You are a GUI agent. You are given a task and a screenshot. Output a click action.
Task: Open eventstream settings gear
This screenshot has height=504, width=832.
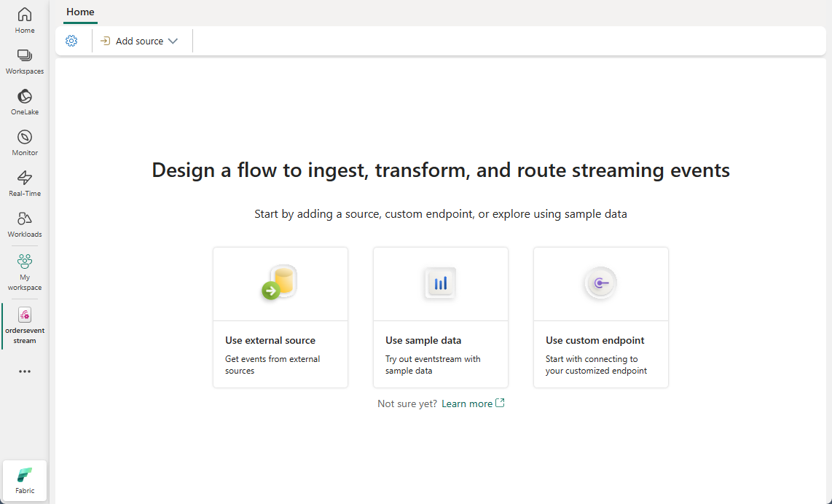71,41
